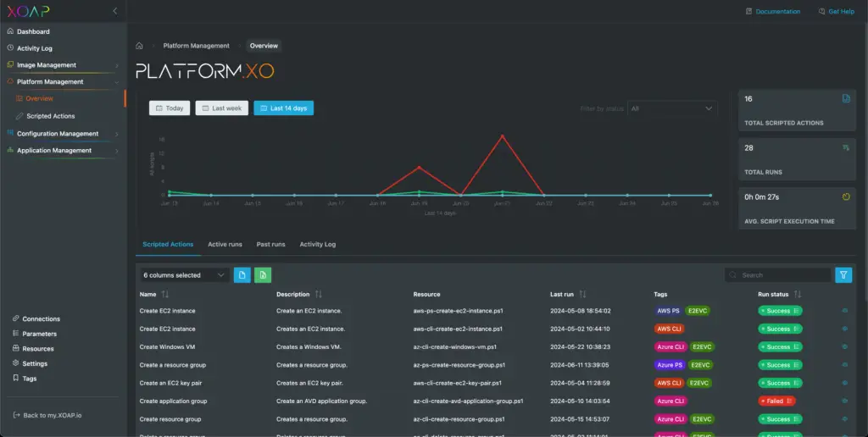Click AWS CLI tag in the Create an EC2 key pair row
The width and height of the screenshot is (868, 437).
tap(669, 383)
